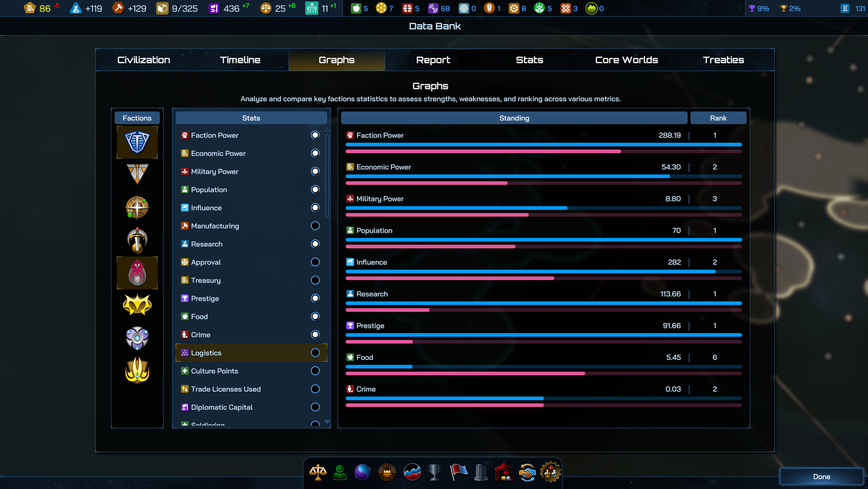Click the Treaties tab
868x489 pixels.
coord(723,60)
